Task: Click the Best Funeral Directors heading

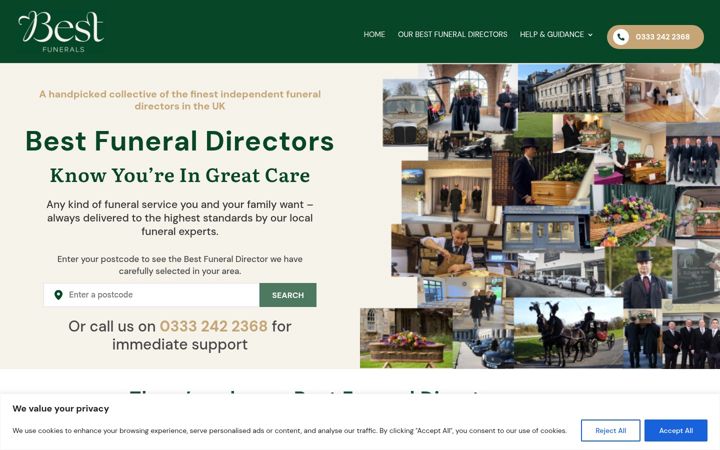Action: pyautogui.click(x=180, y=141)
